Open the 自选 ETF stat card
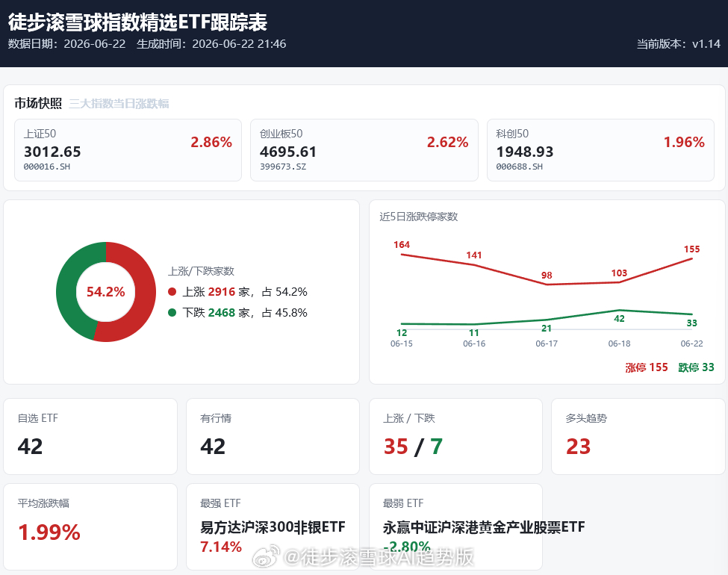The image size is (728, 575). [x=90, y=437]
